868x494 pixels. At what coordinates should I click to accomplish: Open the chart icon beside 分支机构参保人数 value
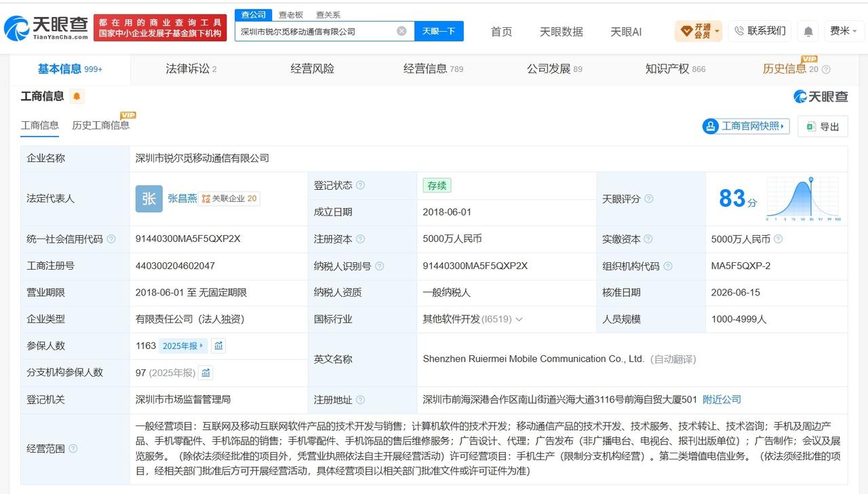click(205, 373)
